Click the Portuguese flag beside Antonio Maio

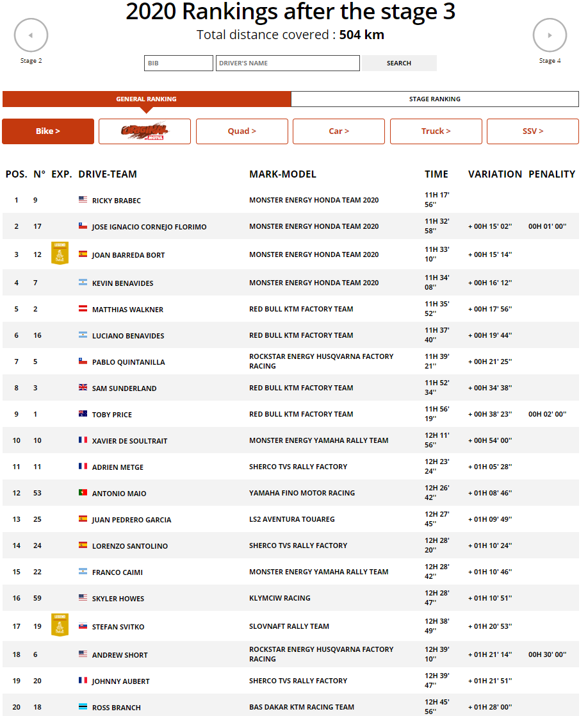click(x=83, y=493)
